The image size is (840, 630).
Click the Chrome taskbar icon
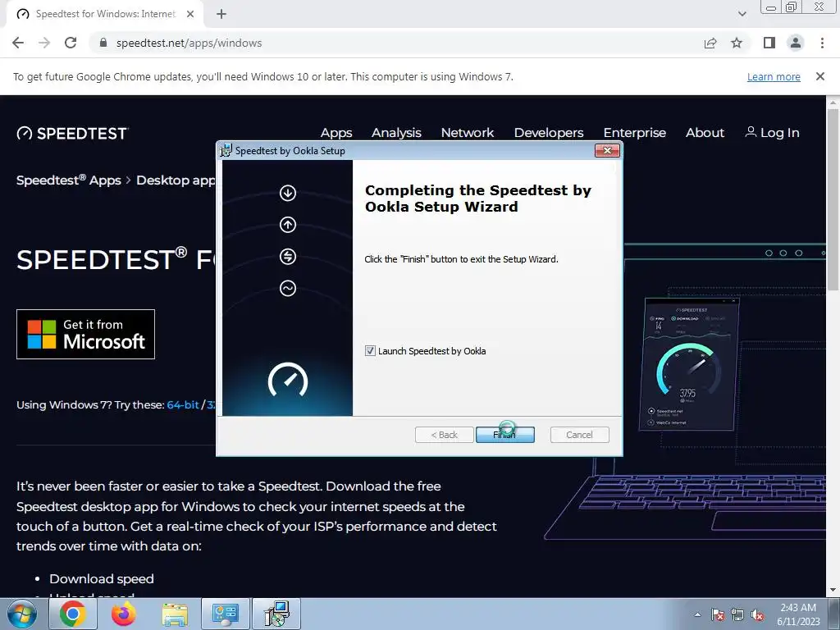pos(73,614)
